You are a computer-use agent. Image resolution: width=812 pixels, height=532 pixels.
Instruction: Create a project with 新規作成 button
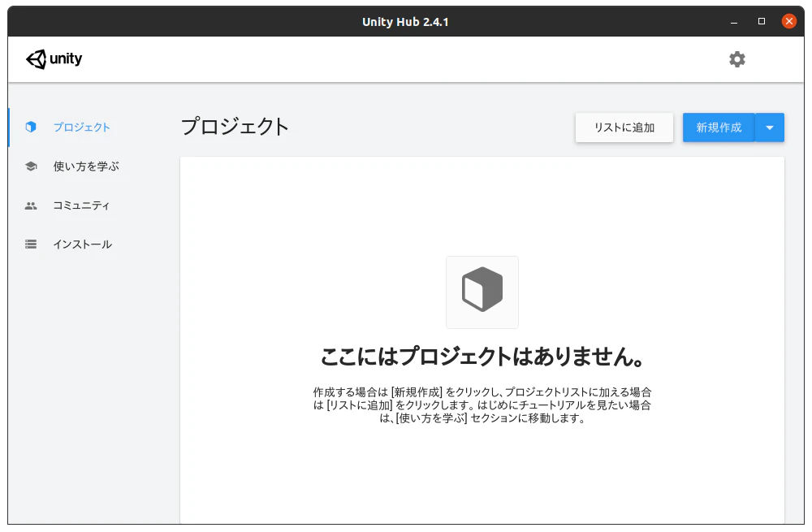click(719, 128)
